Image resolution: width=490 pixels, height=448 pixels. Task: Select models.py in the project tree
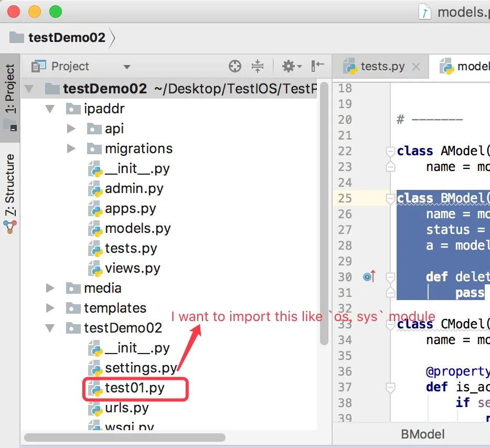169,228
